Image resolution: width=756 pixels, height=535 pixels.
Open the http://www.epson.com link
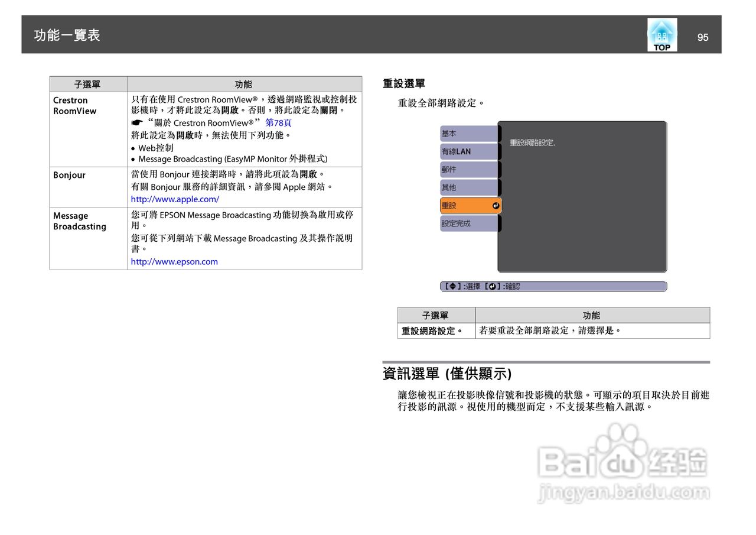tap(174, 261)
